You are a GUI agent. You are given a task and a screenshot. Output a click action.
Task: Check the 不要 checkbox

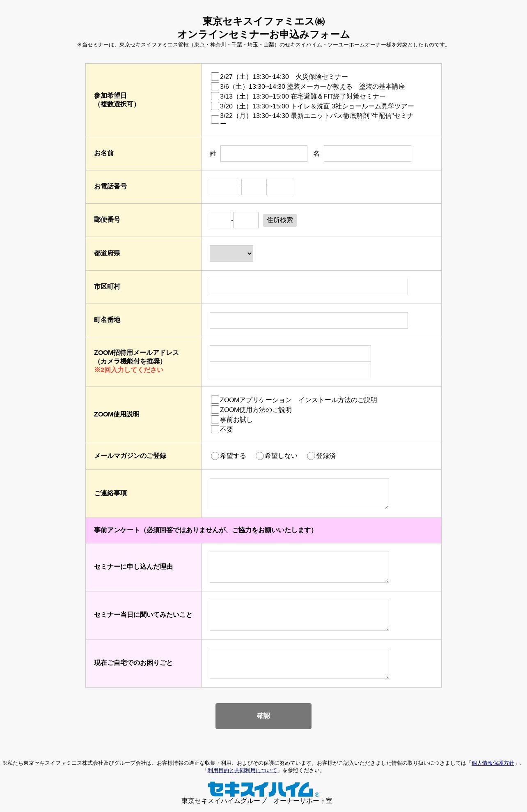(215, 429)
